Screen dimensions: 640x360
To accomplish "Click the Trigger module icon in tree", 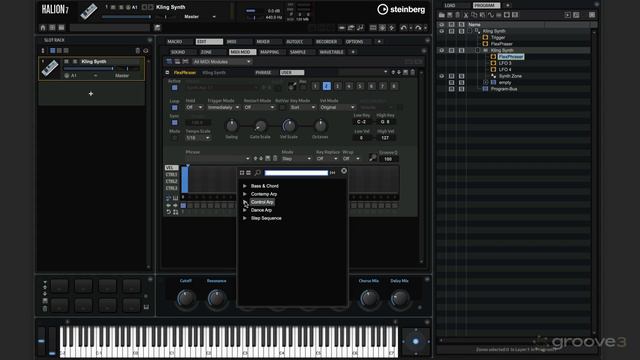I will [485, 38].
